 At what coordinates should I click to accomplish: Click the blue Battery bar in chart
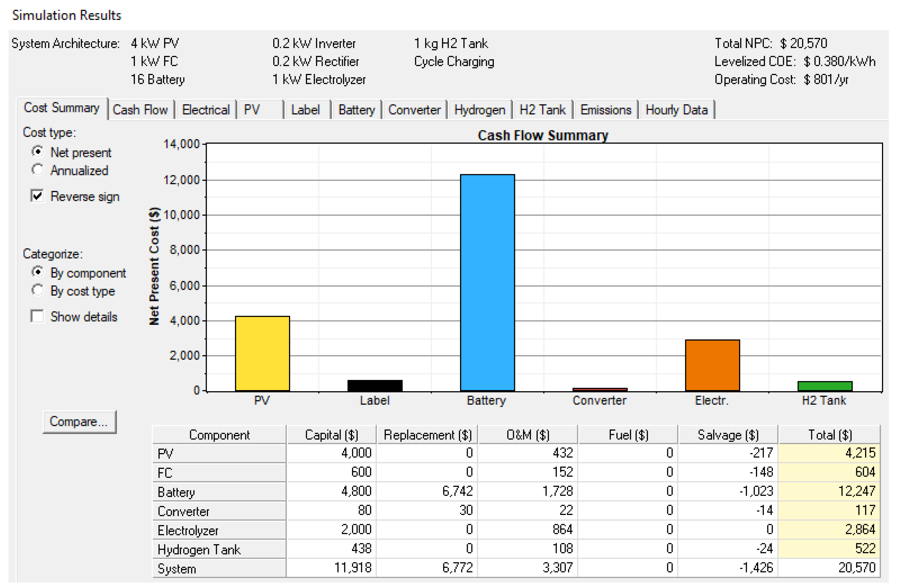(x=487, y=283)
